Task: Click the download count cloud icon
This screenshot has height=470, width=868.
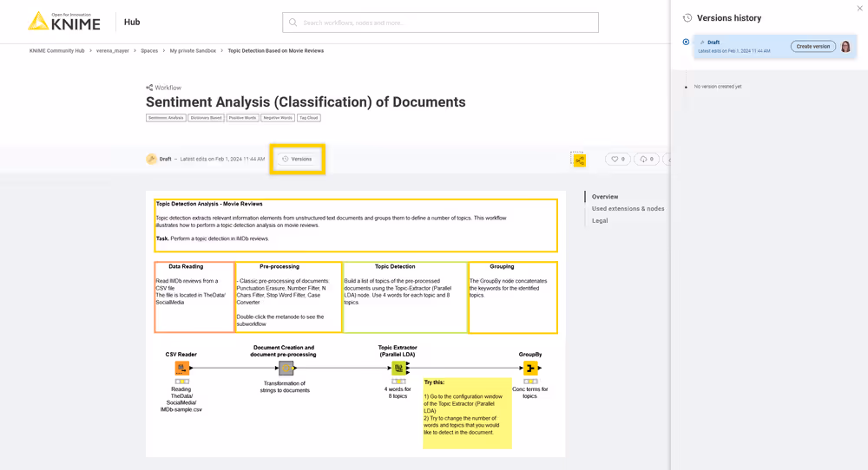Action: [646, 160]
